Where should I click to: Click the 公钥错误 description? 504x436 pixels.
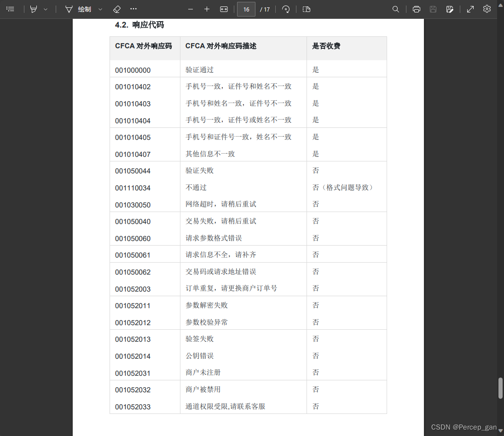pyautogui.click(x=200, y=356)
